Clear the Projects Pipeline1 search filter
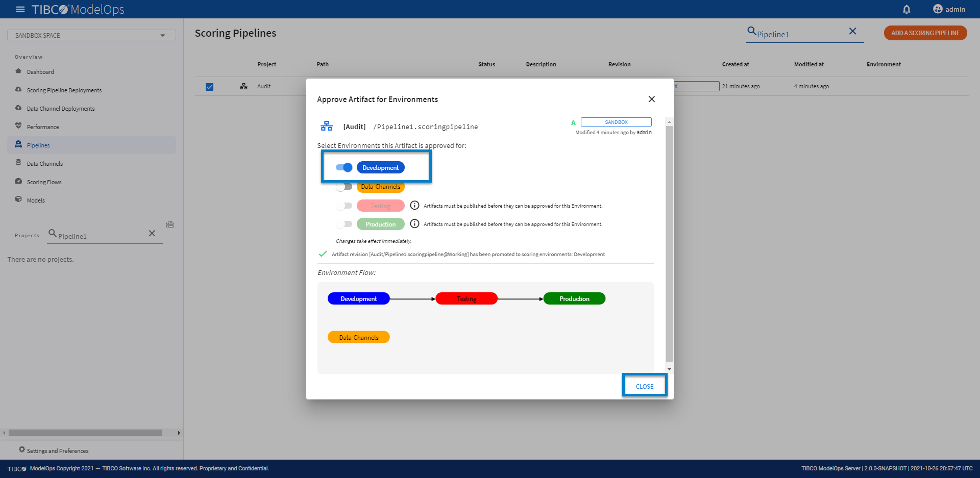 coord(152,233)
